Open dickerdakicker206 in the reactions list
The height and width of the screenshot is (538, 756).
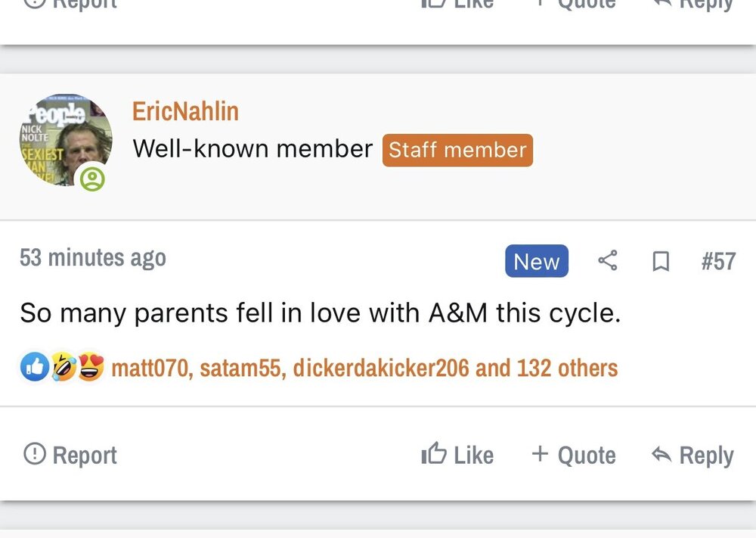380,369
